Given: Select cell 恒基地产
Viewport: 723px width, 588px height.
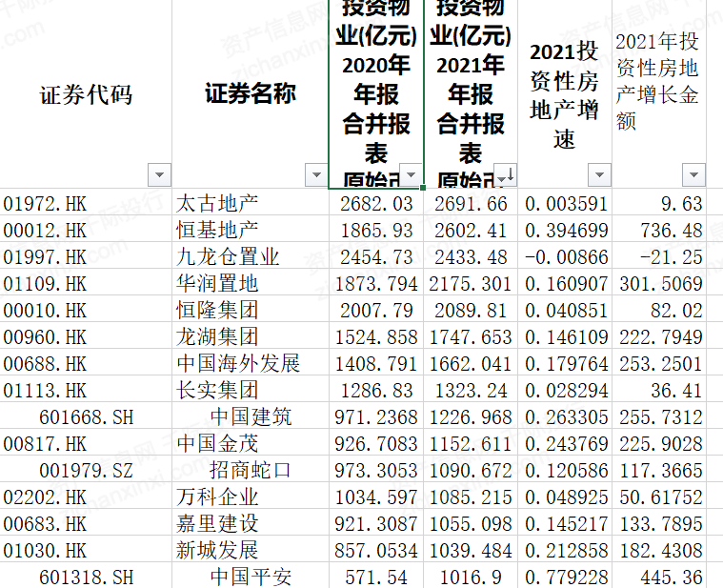Looking at the screenshot, I should [251, 229].
